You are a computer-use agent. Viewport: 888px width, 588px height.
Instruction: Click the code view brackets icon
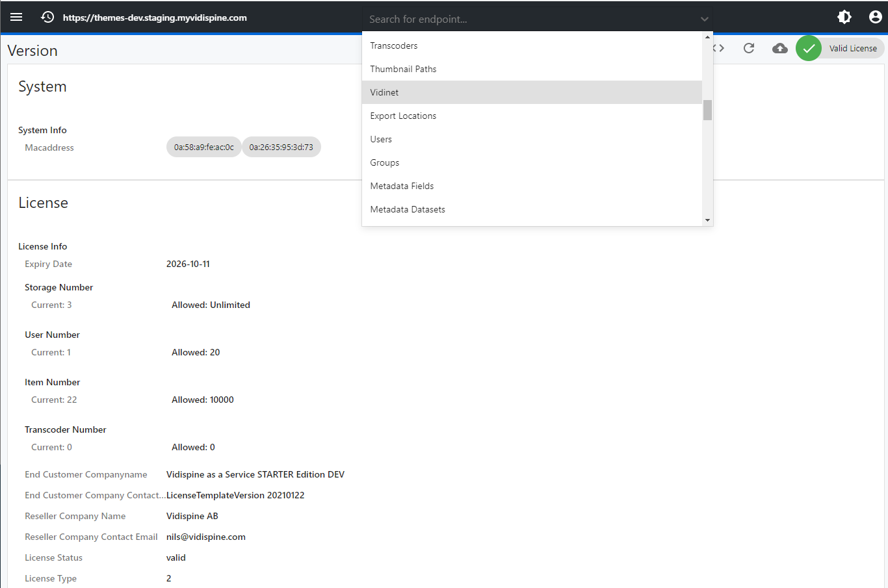[720, 48]
